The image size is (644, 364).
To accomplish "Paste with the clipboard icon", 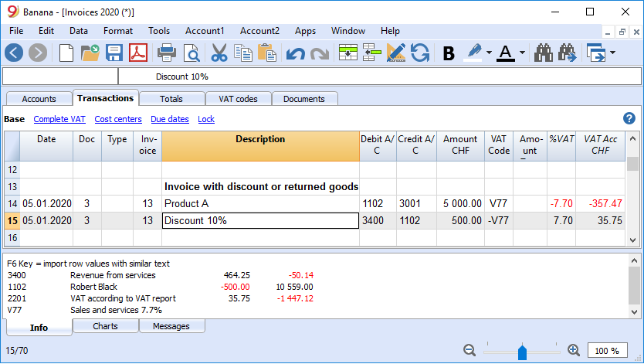I will point(267,53).
